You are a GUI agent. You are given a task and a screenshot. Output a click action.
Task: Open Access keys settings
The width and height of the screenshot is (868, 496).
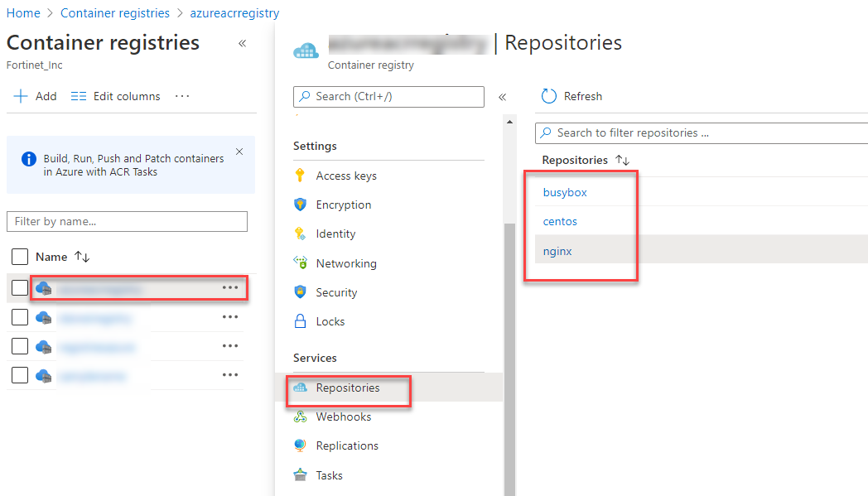pos(345,176)
